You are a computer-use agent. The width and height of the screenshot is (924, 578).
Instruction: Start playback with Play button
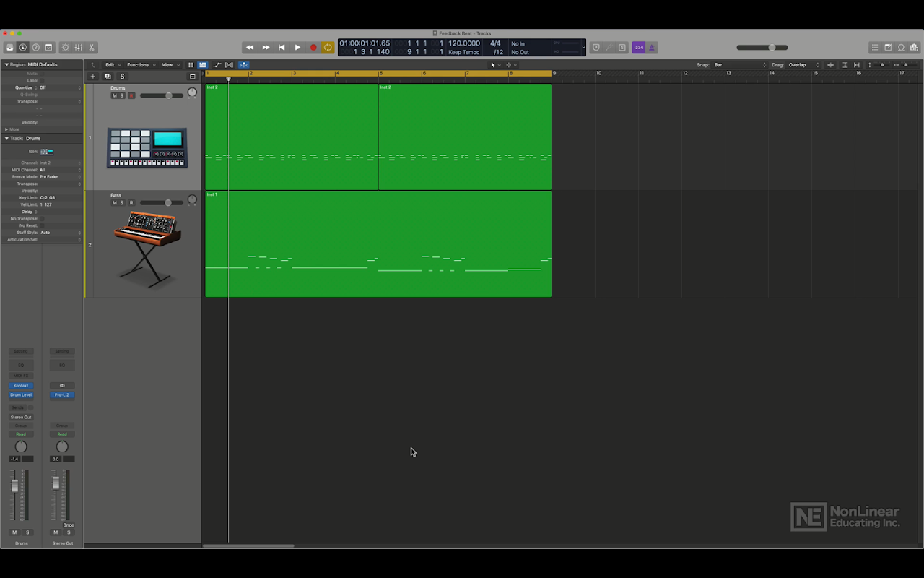coord(297,48)
